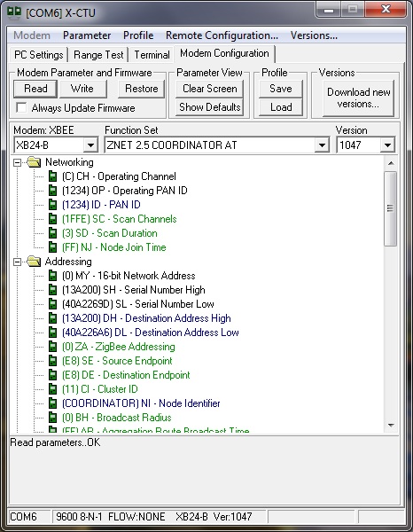The width and height of the screenshot is (413, 532).
Task: Open the Function Set dropdown
Action: [x=322, y=145]
